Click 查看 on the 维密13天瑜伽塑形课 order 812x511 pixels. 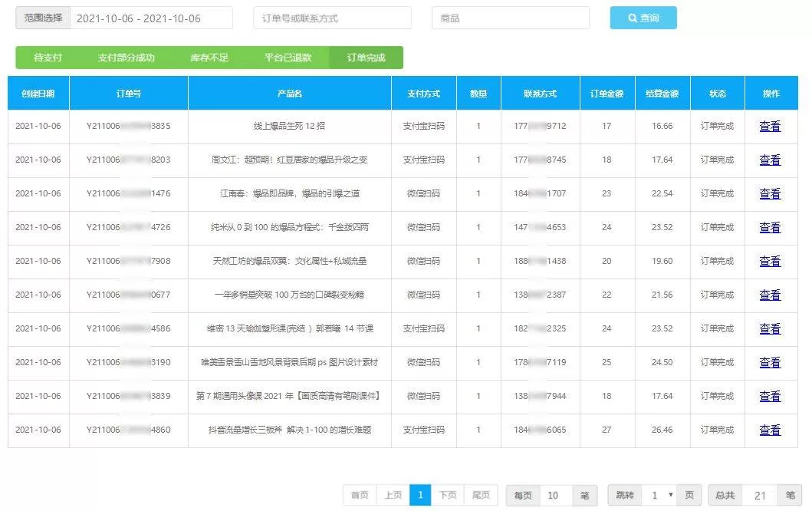coord(770,328)
